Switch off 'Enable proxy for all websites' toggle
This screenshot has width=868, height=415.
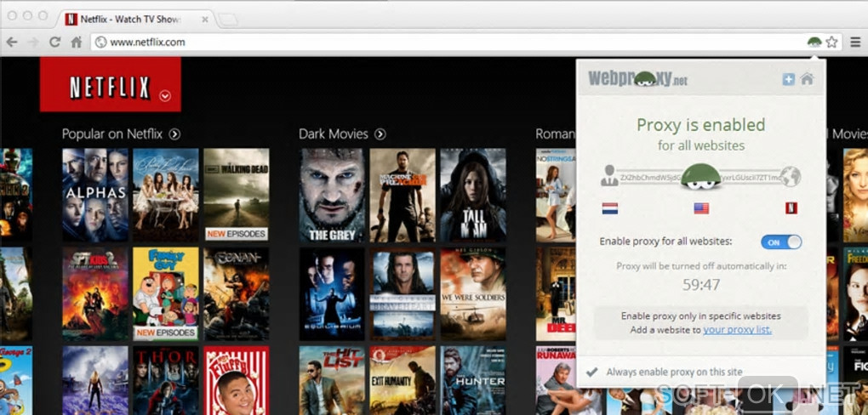pyautogui.click(x=781, y=242)
